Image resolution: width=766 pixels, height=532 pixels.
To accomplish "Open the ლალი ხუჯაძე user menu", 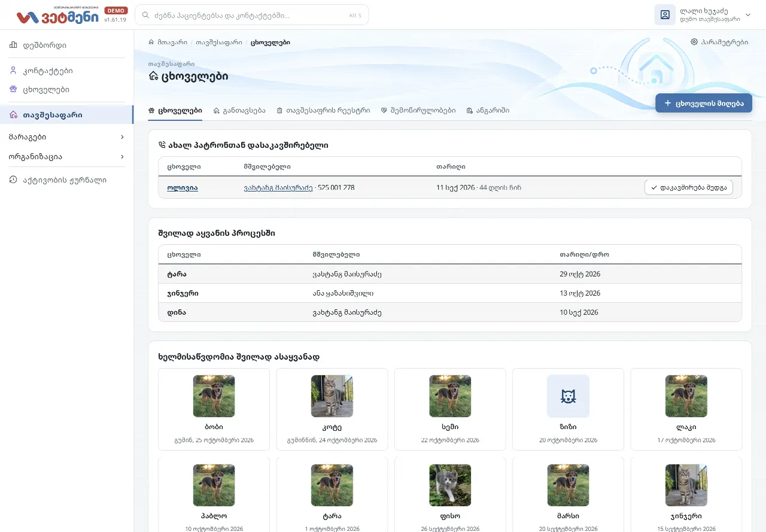I will coord(703,15).
